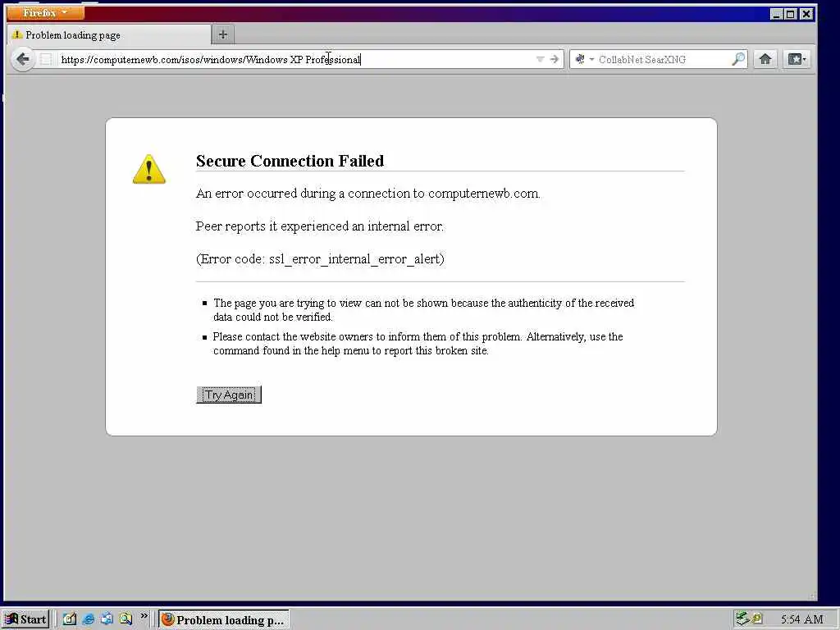The width and height of the screenshot is (840, 630).
Task: Open the search engine selector dropdown
Action: click(584, 59)
